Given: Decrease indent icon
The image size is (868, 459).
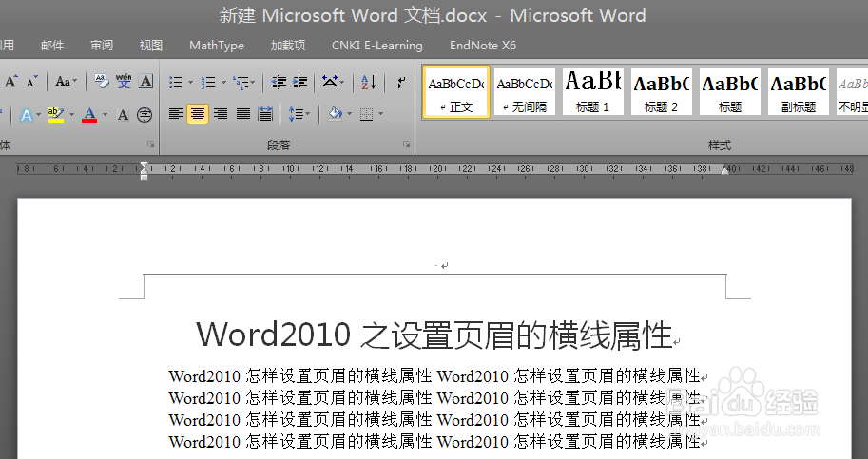Looking at the screenshot, I should 279,83.
